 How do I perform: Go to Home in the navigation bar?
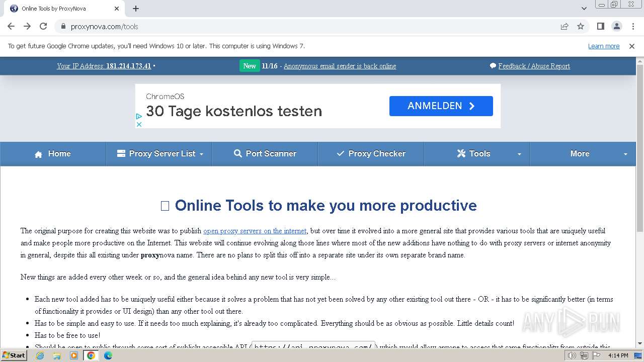[53, 154]
